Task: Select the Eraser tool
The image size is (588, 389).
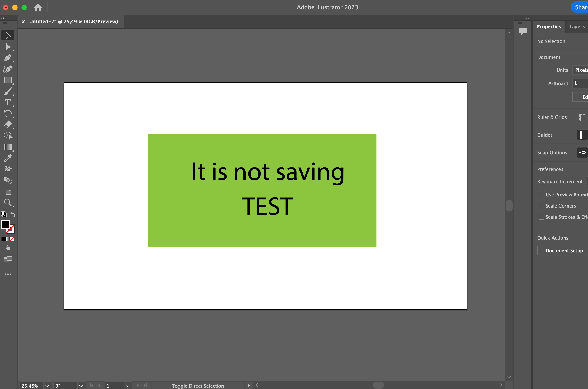Action: (8, 125)
